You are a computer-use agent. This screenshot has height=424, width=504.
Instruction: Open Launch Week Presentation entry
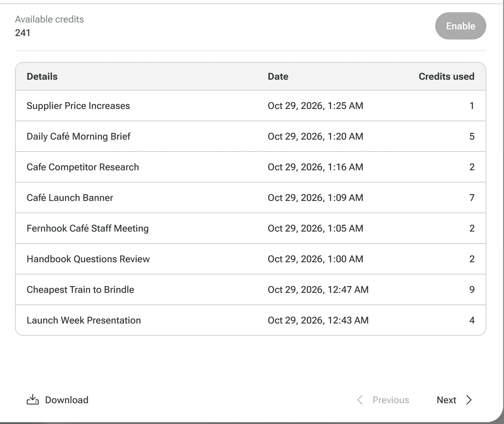[x=84, y=320]
